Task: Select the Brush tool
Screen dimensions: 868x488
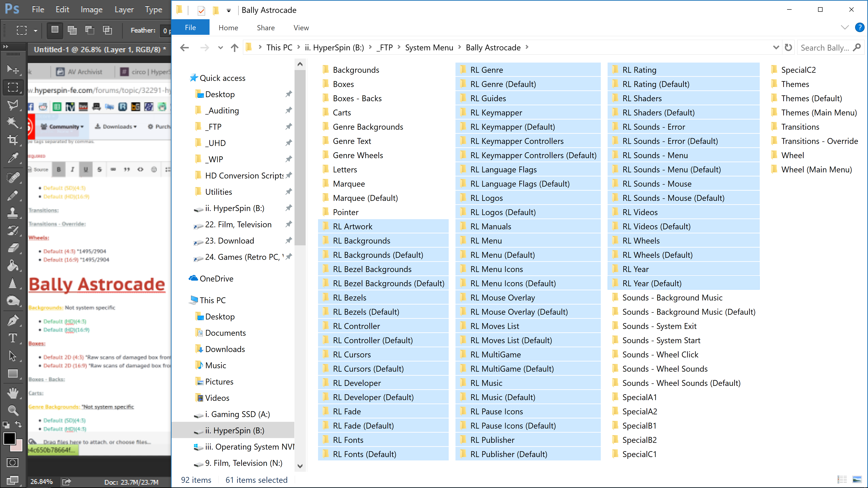Action: tap(13, 195)
